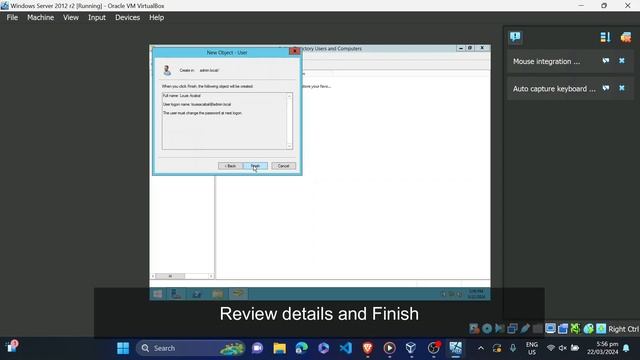Click the Right Ctrl host key label
This screenshot has height=360, width=640.
(623, 329)
